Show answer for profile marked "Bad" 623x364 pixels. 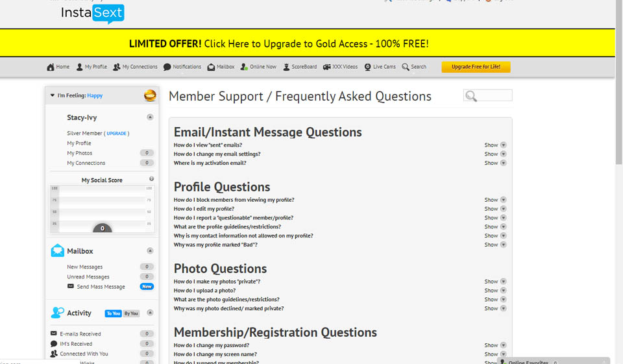[495, 245]
